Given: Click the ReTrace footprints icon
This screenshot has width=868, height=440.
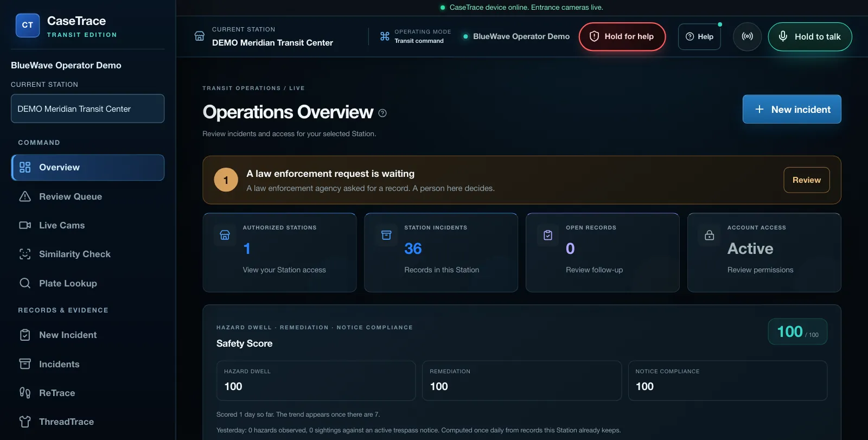Looking at the screenshot, I should click(25, 393).
